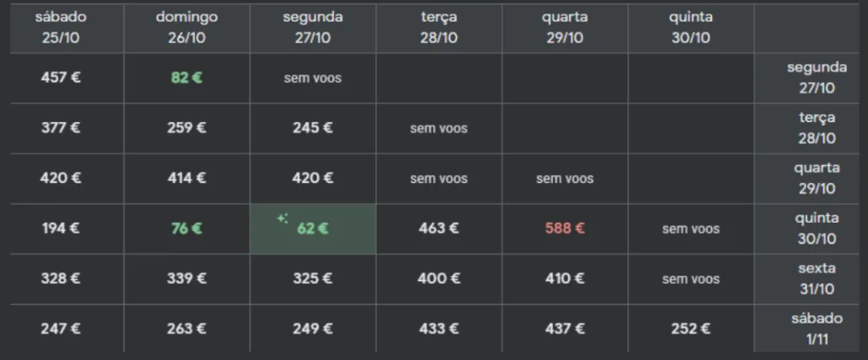Click the 457 € price cell

point(61,78)
